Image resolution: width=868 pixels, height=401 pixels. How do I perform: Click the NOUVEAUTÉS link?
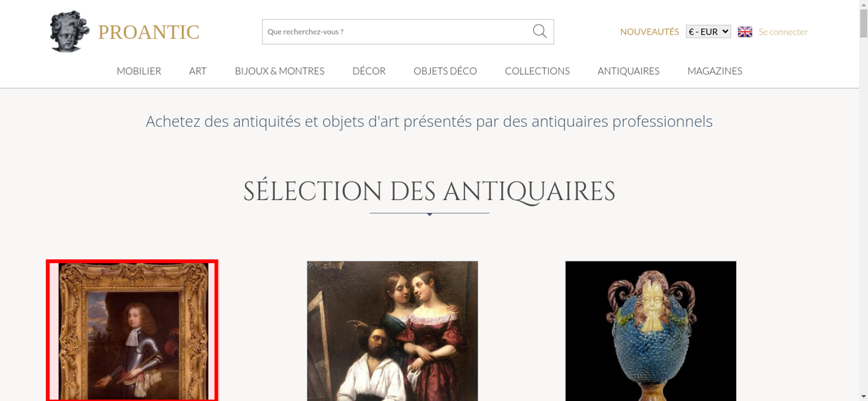click(x=649, y=32)
